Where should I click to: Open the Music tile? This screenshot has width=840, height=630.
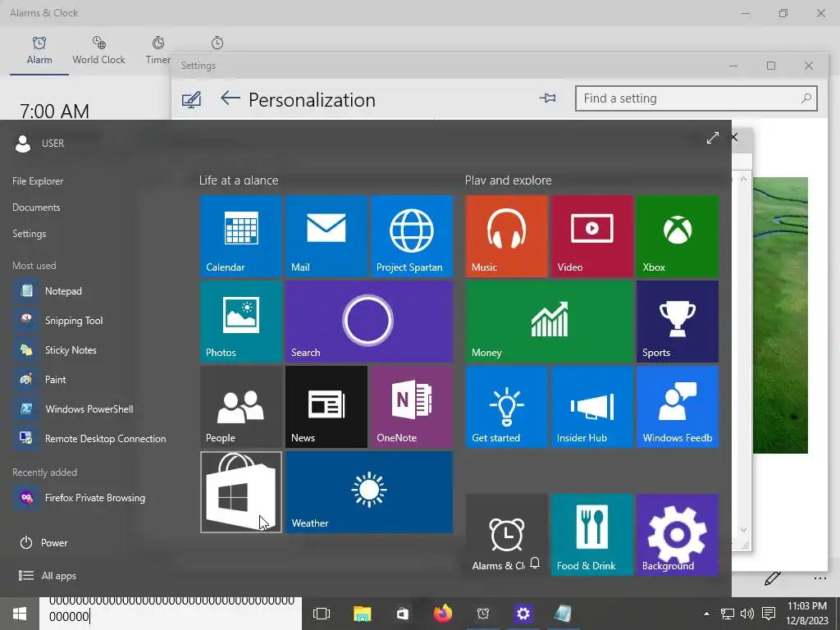tap(507, 235)
